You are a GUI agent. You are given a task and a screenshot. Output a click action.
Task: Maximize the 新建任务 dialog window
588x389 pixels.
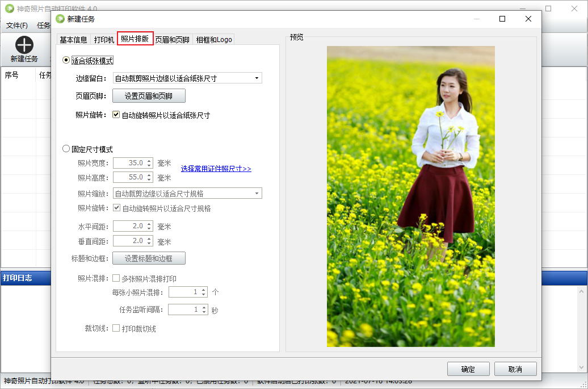click(502, 19)
